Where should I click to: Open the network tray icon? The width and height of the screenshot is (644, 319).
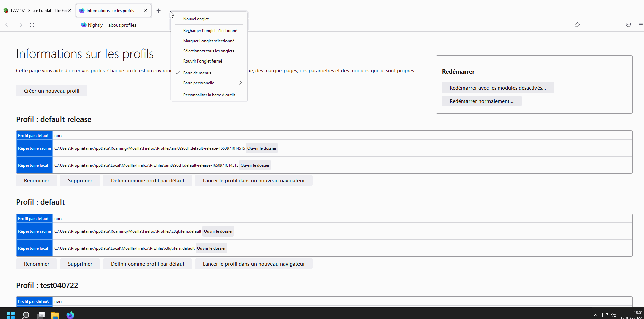605,315
